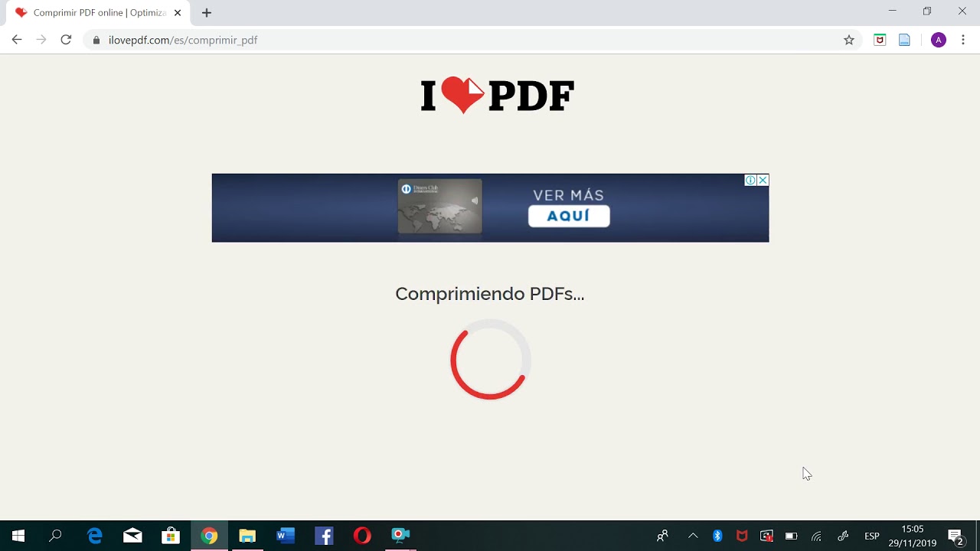
Task: Show hidden system tray icons
Action: pos(693,536)
